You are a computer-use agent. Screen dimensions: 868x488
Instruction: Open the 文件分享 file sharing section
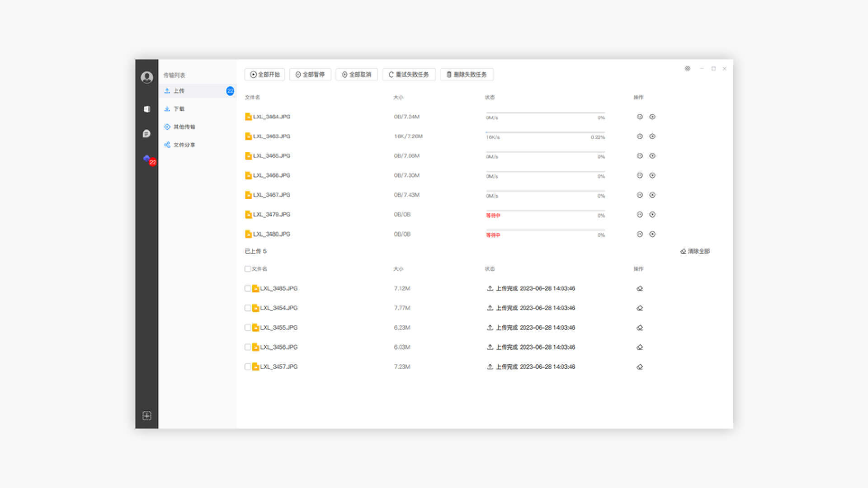(184, 145)
